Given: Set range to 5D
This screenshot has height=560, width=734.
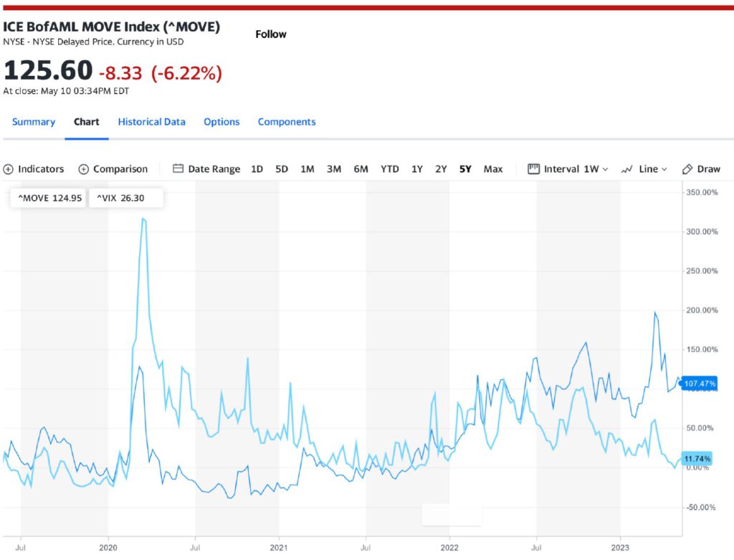Looking at the screenshot, I should 282,169.
